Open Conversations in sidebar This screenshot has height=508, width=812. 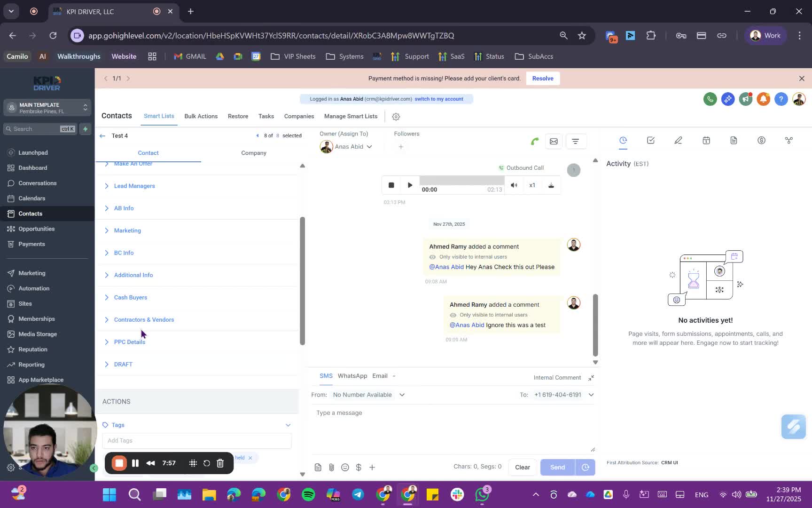click(x=37, y=183)
